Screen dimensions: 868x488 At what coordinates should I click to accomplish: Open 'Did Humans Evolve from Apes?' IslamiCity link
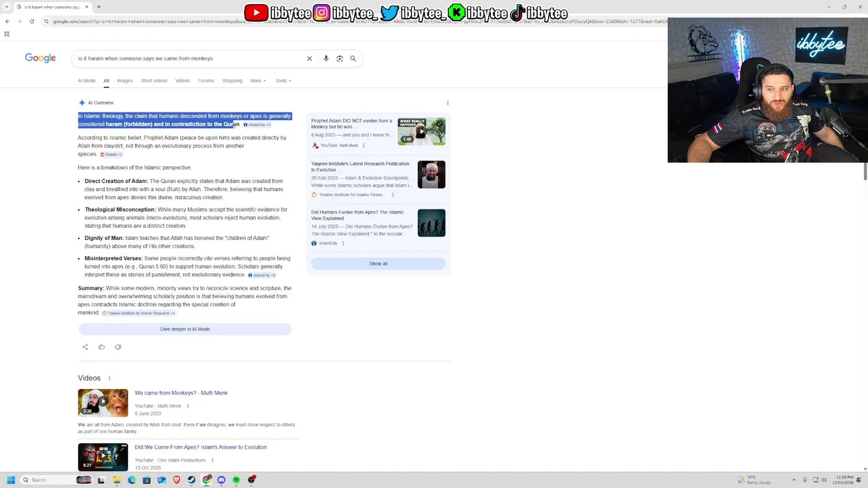click(357, 215)
